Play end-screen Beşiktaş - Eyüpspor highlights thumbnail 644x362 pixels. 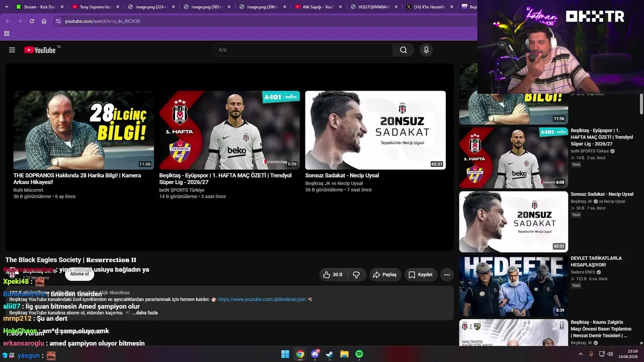click(229, 130)
